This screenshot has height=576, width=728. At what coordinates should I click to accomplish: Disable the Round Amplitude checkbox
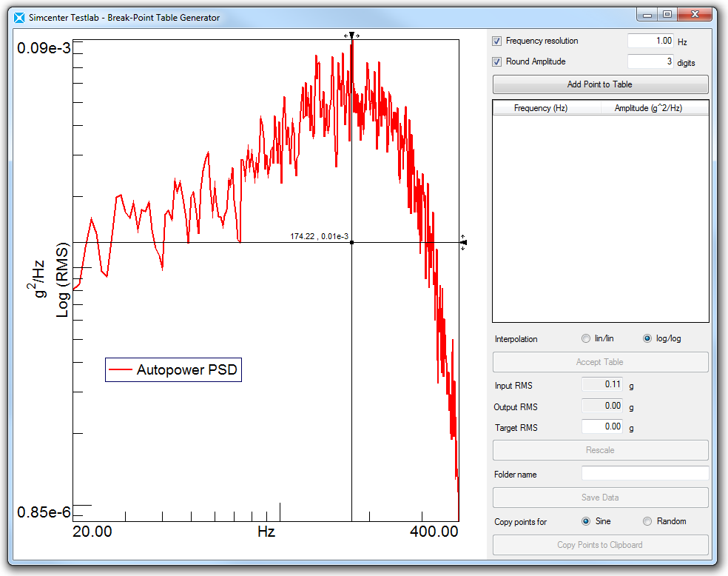tap(497, 62)
